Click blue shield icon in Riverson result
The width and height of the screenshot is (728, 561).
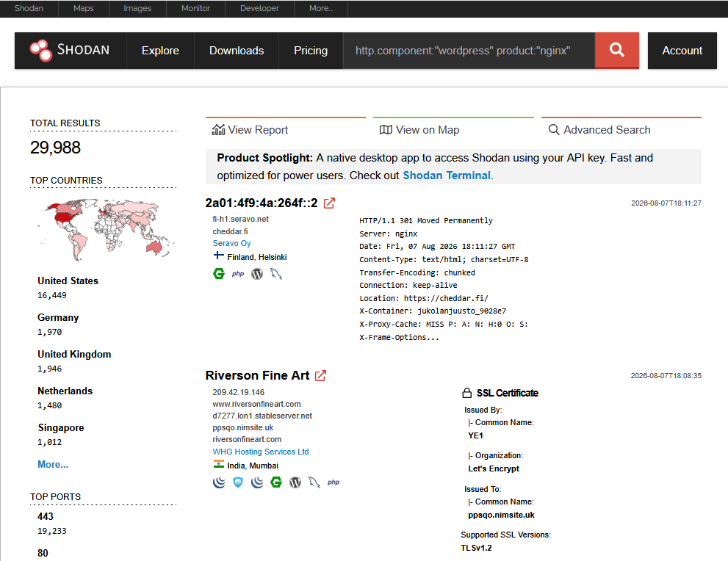tap(238, 482)
